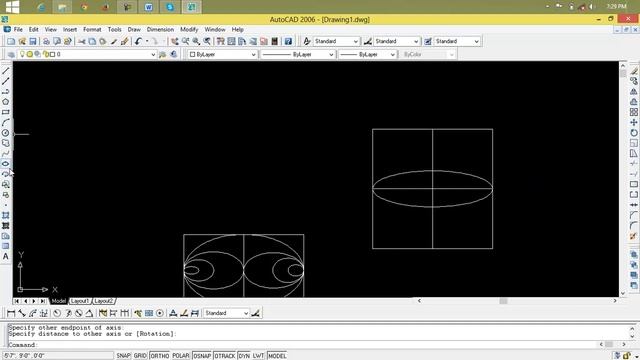Open the Edit menu

point(33,29)
